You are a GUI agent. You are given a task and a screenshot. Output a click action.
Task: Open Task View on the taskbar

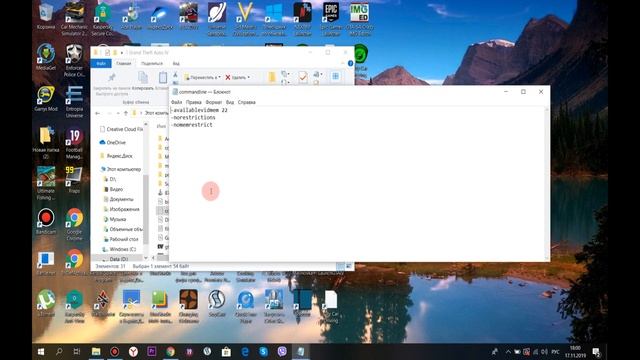click(77, 351)
